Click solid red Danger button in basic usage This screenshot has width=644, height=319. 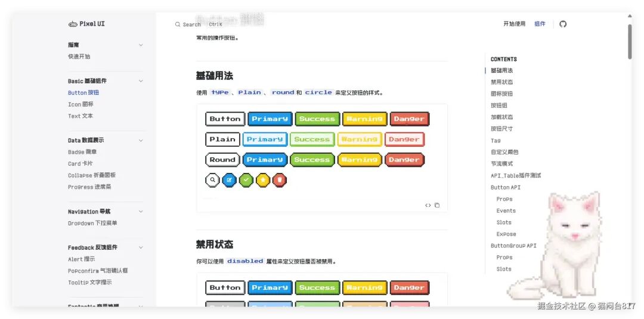409,119
